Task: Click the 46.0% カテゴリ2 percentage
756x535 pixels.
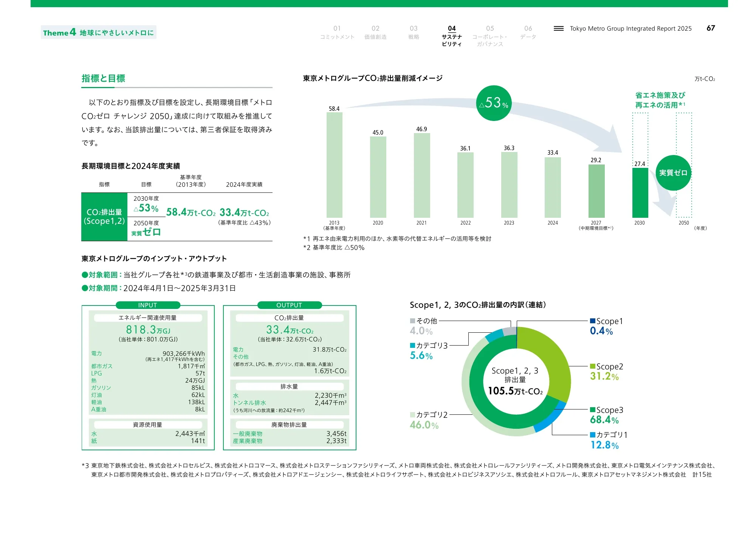Action: [x=424, y=425]
